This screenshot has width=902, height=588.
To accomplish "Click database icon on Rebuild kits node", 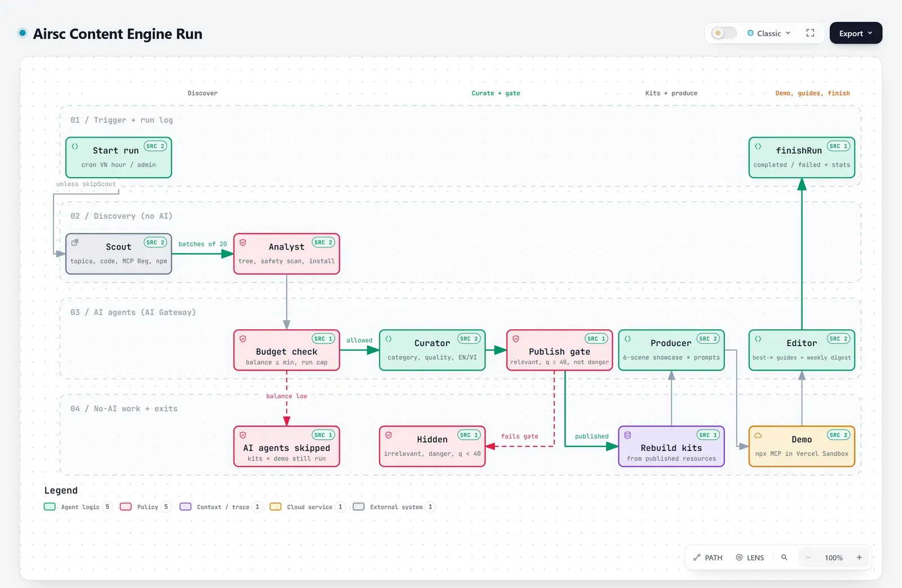I will (627, 435).
